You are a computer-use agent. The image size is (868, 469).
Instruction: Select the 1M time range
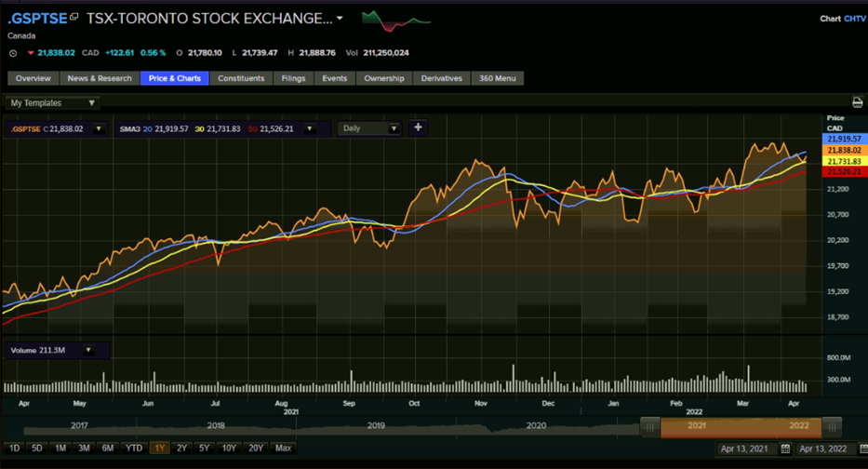(60, 448)
